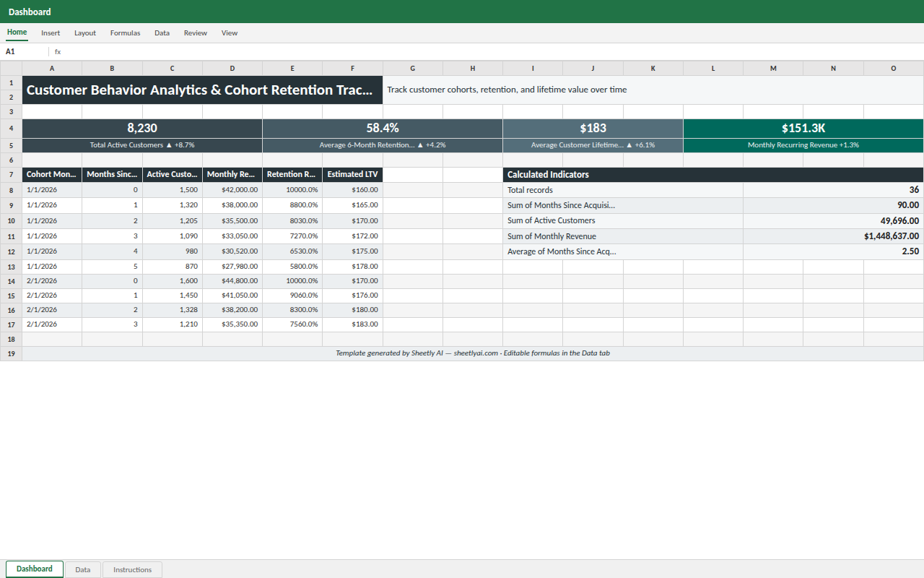
Task: Click the value 36 for Total records
Action: coord(834,190)
